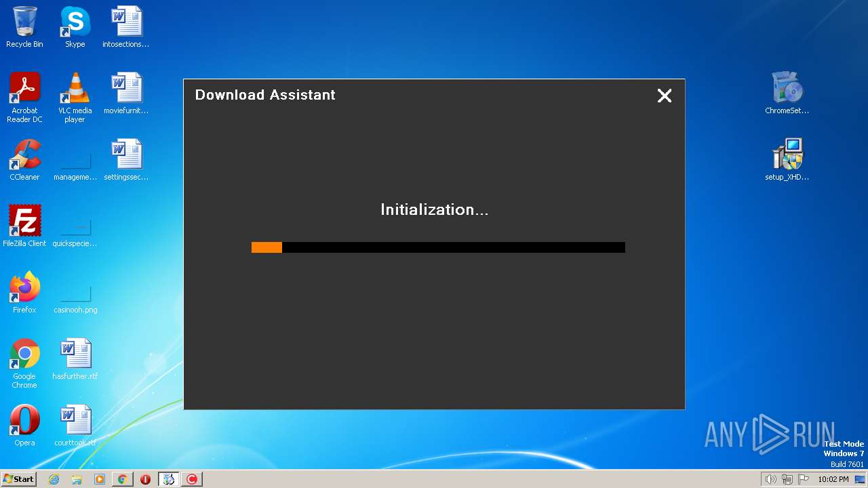Viewport: 868px width, 488px height.
Task: Select the FileZilla Client desktop icon
Action: (24, 226)
